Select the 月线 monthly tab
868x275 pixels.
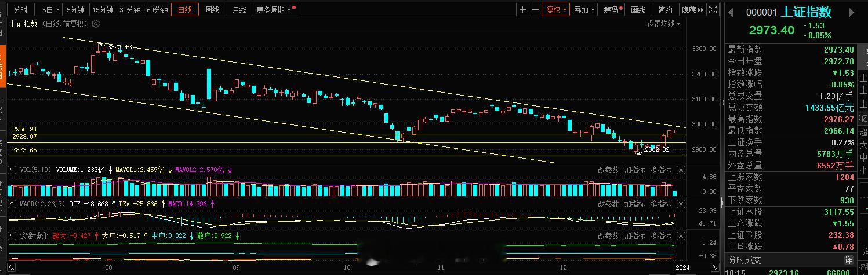pos(239,10)
